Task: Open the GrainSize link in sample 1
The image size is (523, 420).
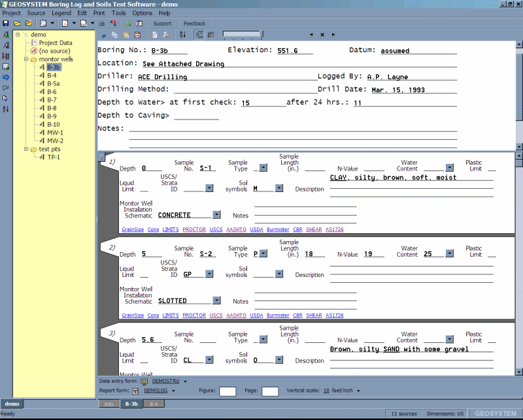Action: click(x=133, y=230)
